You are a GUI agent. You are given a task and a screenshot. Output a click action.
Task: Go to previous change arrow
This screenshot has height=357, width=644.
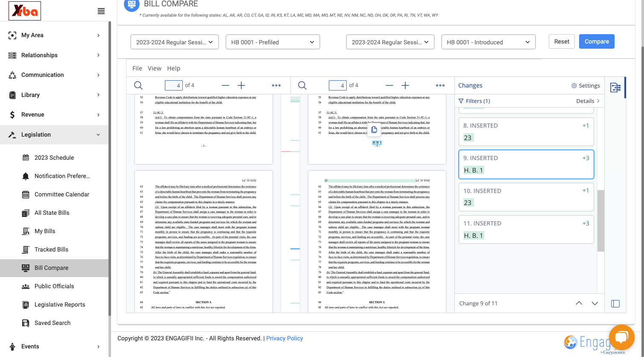coord(579,303)
